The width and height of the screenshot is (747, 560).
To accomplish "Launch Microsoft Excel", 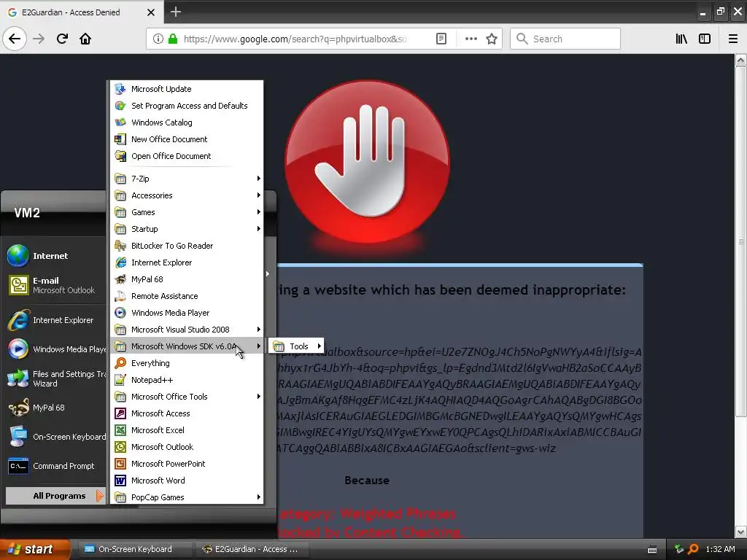I will coord(186,430).
